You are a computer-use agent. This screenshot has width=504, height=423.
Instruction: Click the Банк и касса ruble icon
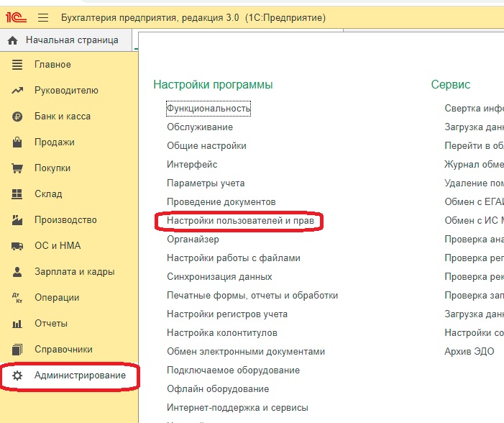[x=18, y=117]
